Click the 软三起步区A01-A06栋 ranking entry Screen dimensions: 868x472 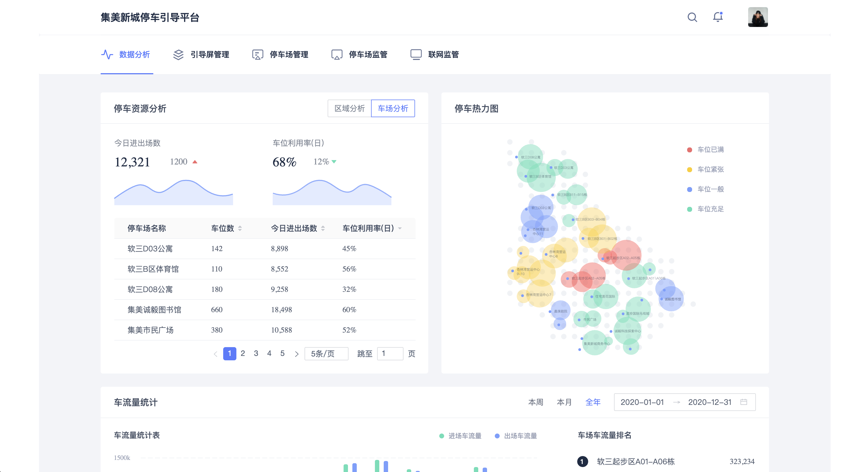coord(666,462)
